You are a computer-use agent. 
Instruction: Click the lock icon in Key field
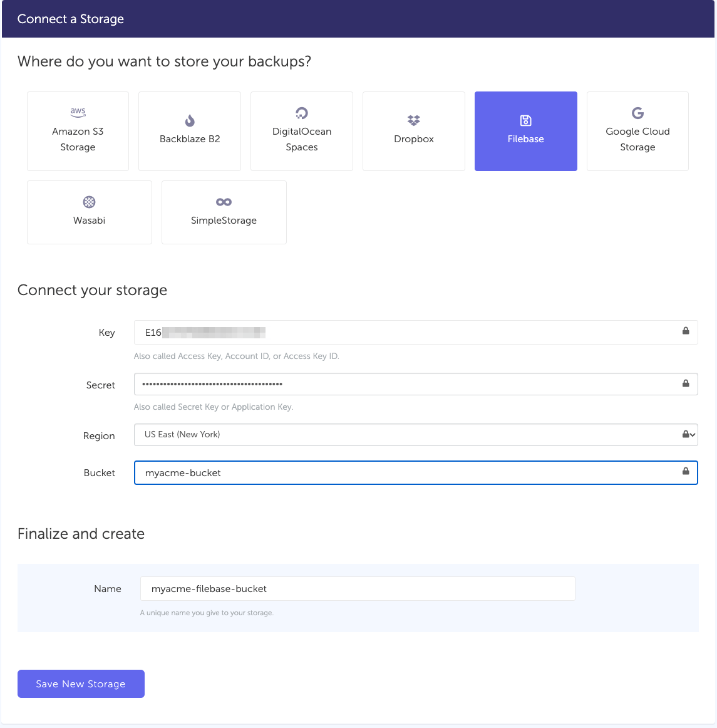686,331
